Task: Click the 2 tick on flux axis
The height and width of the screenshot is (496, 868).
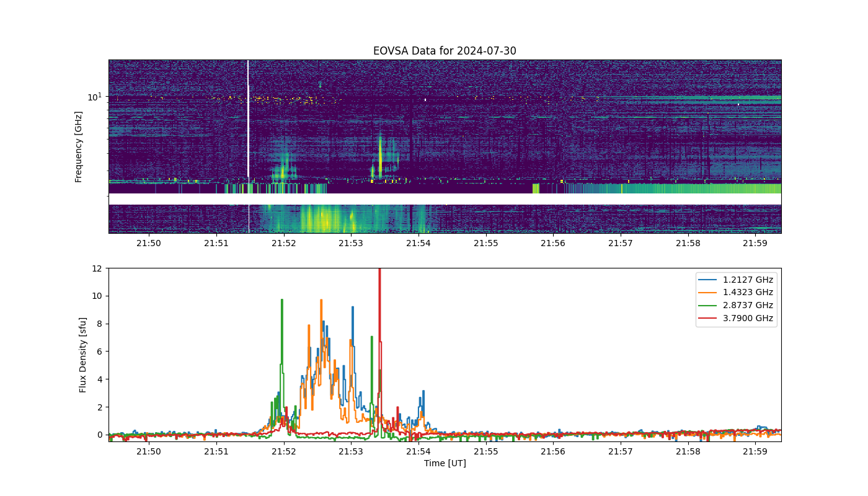Action: click(99, 407)
